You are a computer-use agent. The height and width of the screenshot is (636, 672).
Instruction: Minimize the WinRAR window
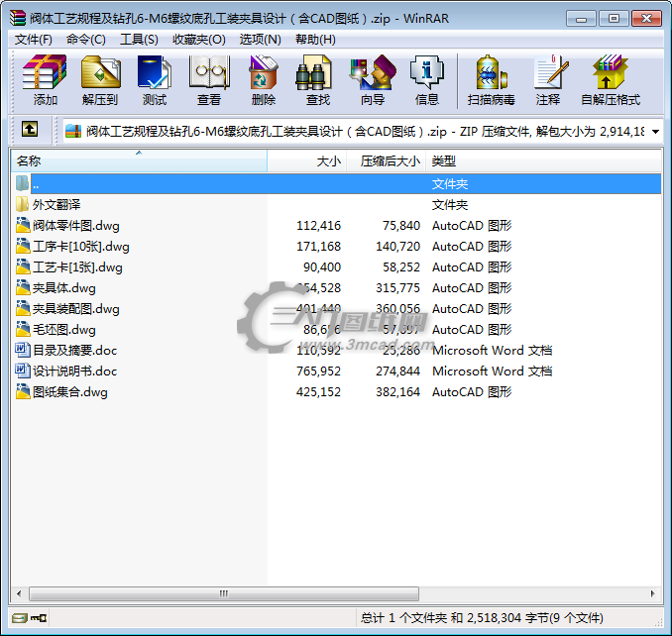tap(581, 19)
